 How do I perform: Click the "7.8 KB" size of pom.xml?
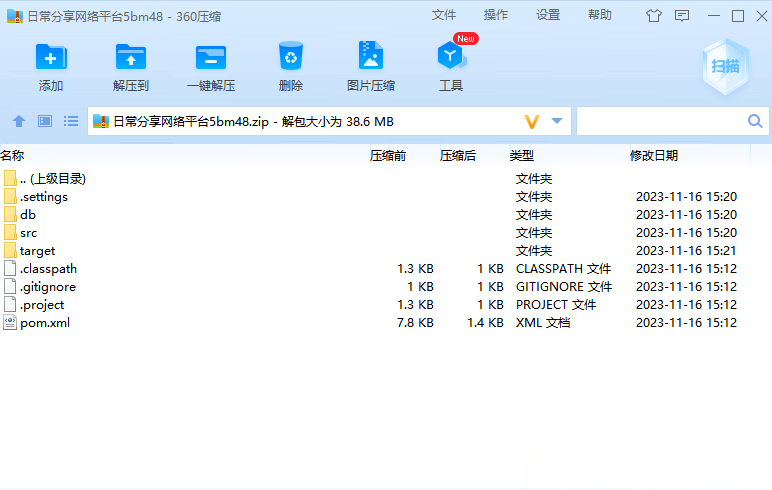[415, 323]
